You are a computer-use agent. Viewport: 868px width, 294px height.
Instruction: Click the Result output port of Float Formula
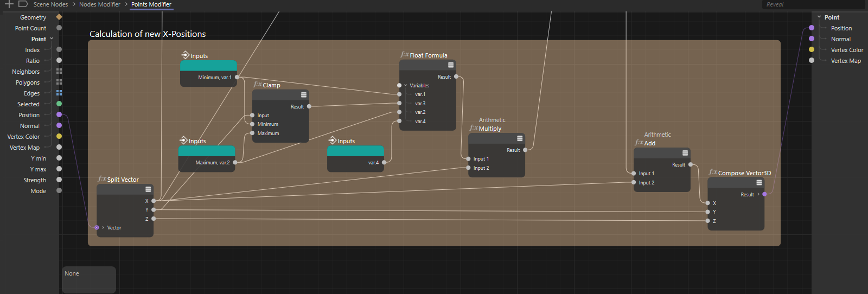tap(456, 76)
